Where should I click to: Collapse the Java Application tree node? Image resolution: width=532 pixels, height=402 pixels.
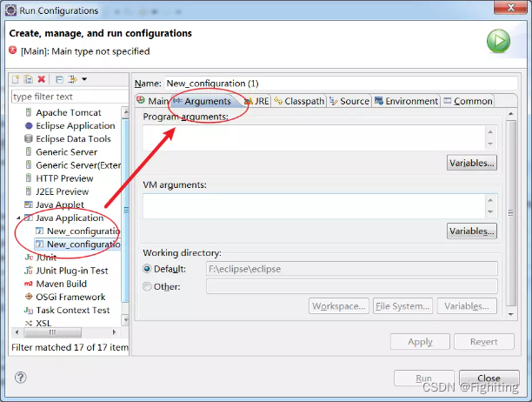click(x=18, y=218)
